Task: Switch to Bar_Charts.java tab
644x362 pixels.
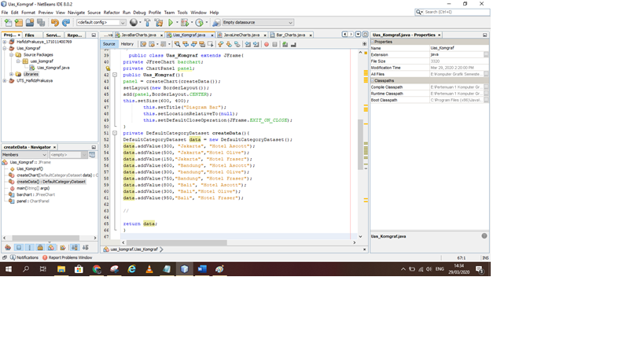Action: [x=290, y=35]
